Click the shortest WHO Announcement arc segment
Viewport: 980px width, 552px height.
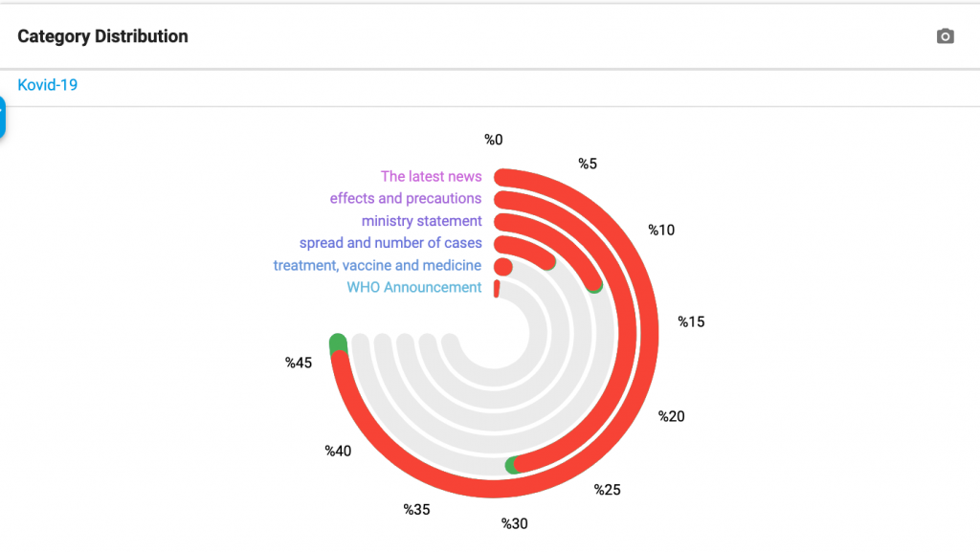tap(495, 289)
